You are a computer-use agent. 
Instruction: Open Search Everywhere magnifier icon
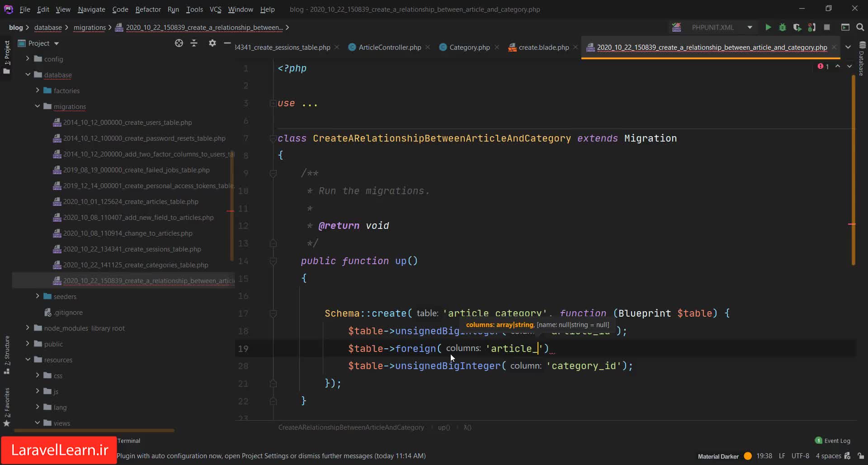860,28
